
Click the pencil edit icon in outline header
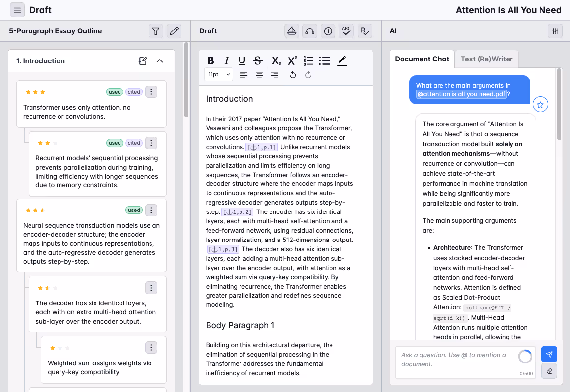click(174, 31)
